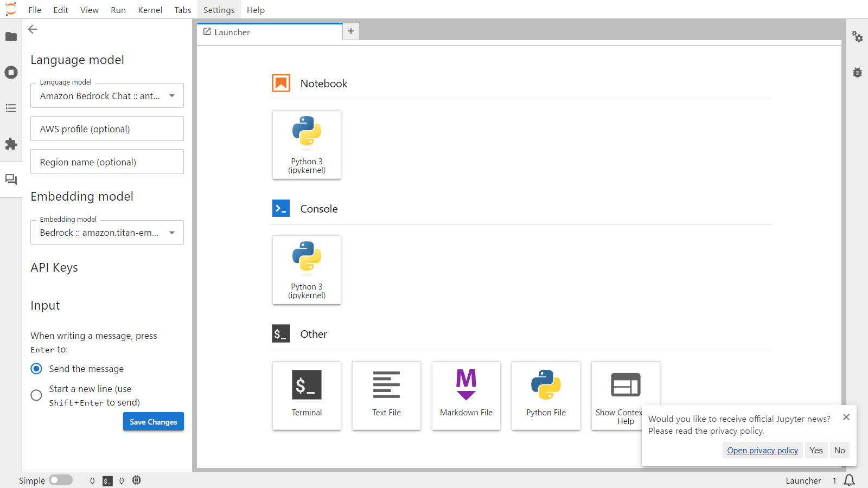Click the AWS profile input field
This screenshot has width=868, height=488.
pyautogui.click(x=107, y=129)
